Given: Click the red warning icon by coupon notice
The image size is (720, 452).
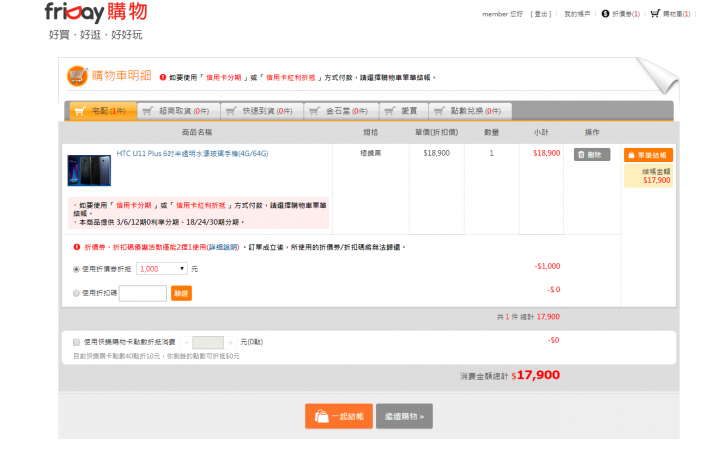Looking at the screenshot, I should coord(77,247).
